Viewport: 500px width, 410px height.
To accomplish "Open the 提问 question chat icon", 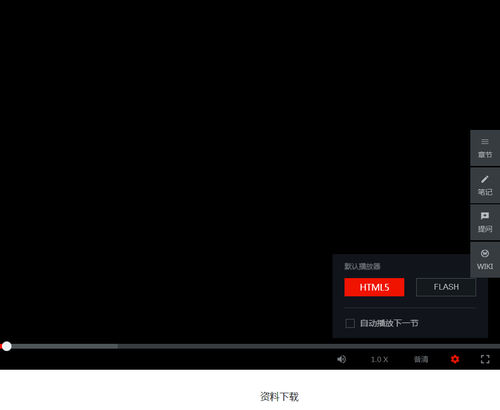I will (x=485, y=223).
